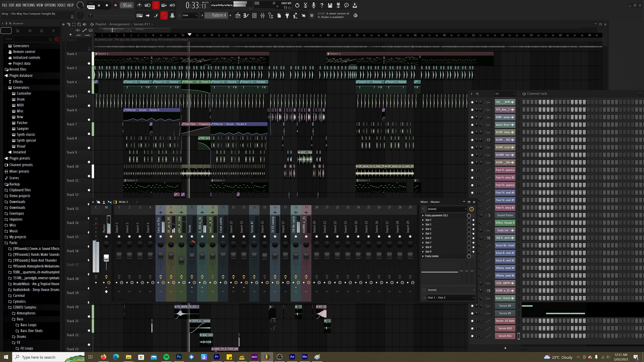Open the PATTERNS menu

(x=29, y=5)
